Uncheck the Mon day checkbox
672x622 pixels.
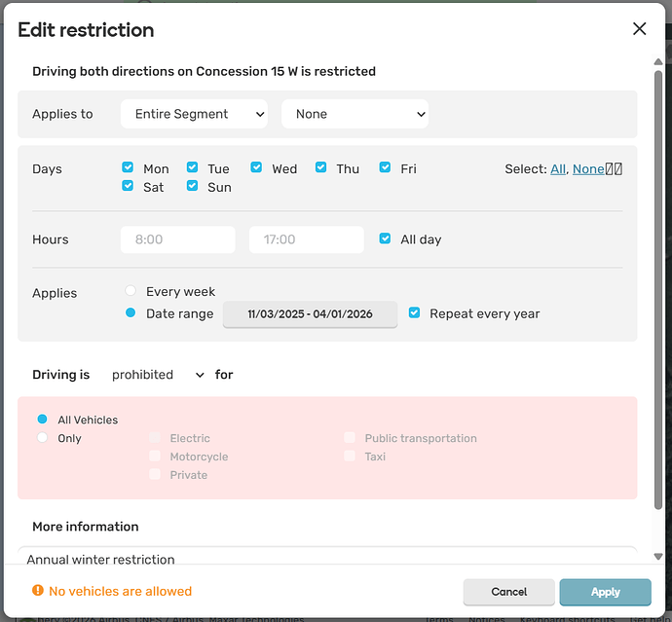coord(128,167)
